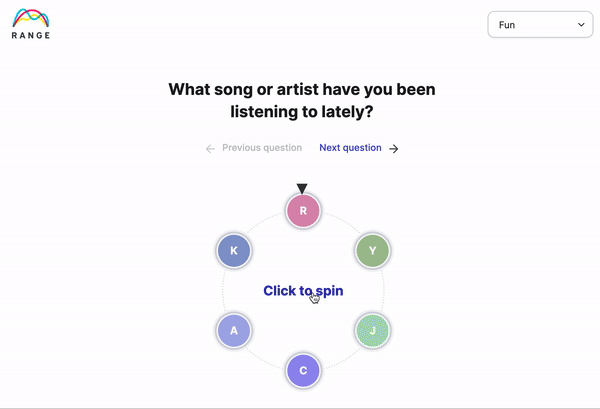Select the lavender A avatar
The height and width of the screenshot is (409, 600).
click(x=234, y=331)
